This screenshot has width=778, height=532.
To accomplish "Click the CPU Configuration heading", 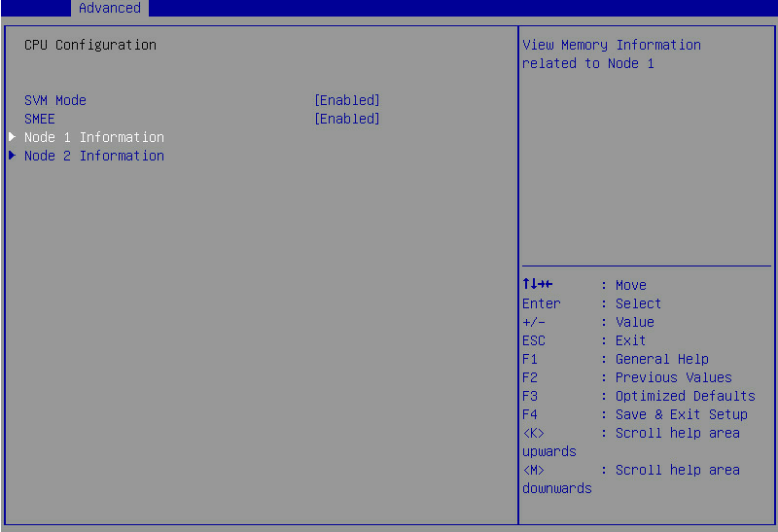I will point(90,45).
